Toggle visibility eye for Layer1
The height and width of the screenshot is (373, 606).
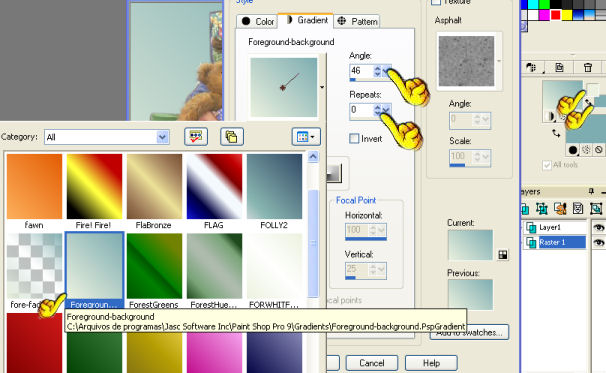click(x=599, y=227)
